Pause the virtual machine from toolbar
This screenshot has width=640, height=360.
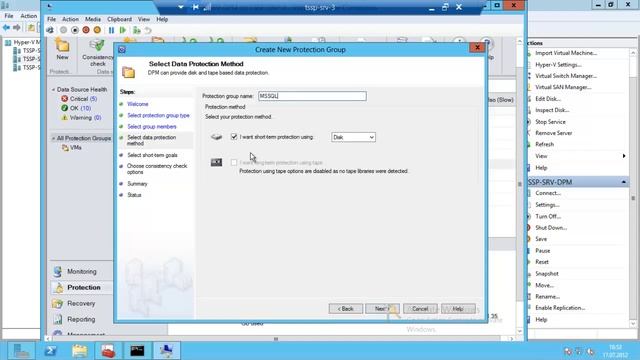[111, 30]
